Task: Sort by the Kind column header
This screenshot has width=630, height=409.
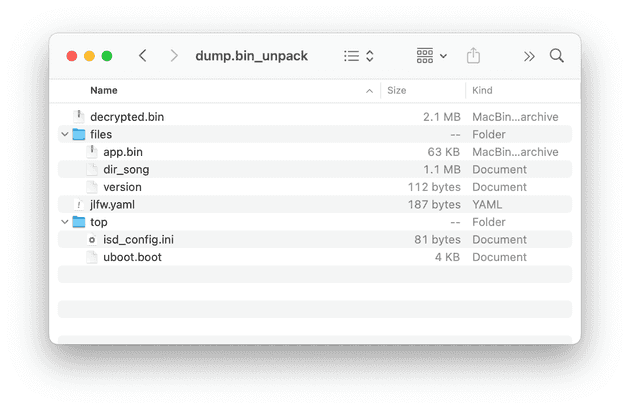Action: pos(482,90)
